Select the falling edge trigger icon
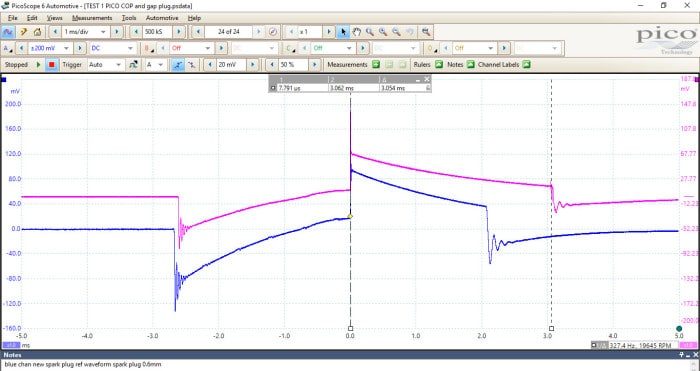Screen dimensions: 700x371 tap(191, 65)
